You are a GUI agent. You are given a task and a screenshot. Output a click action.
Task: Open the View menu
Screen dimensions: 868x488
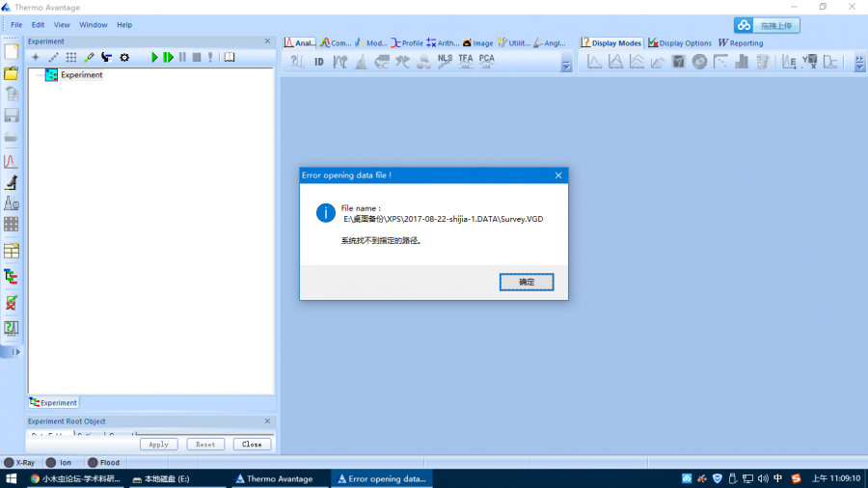coord(62,25)
